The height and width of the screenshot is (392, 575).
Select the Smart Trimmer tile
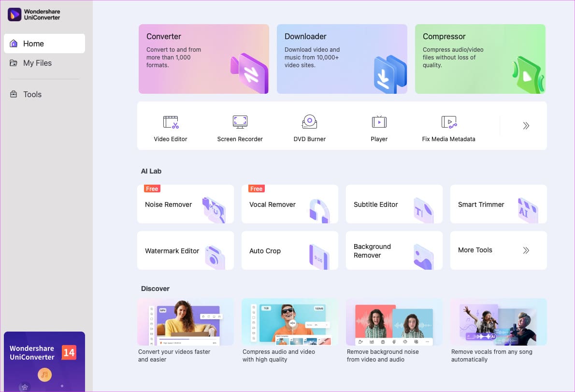pyautogui.click(x=498, y=204)
